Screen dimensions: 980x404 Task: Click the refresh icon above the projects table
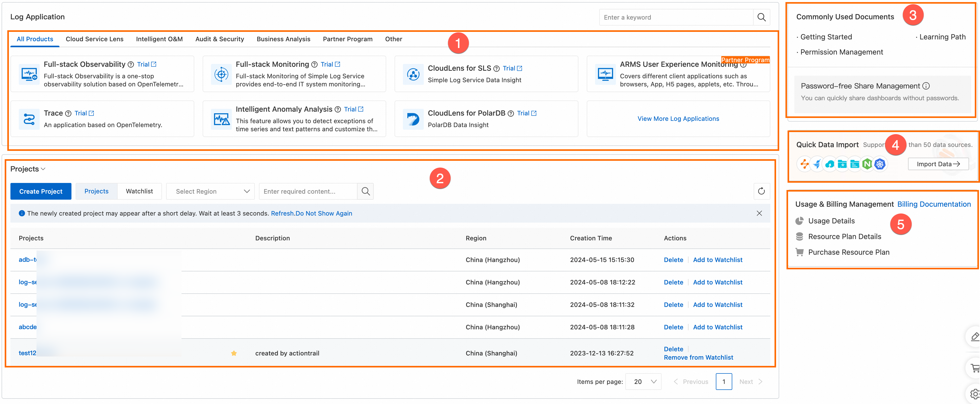[x=761, y=191]
